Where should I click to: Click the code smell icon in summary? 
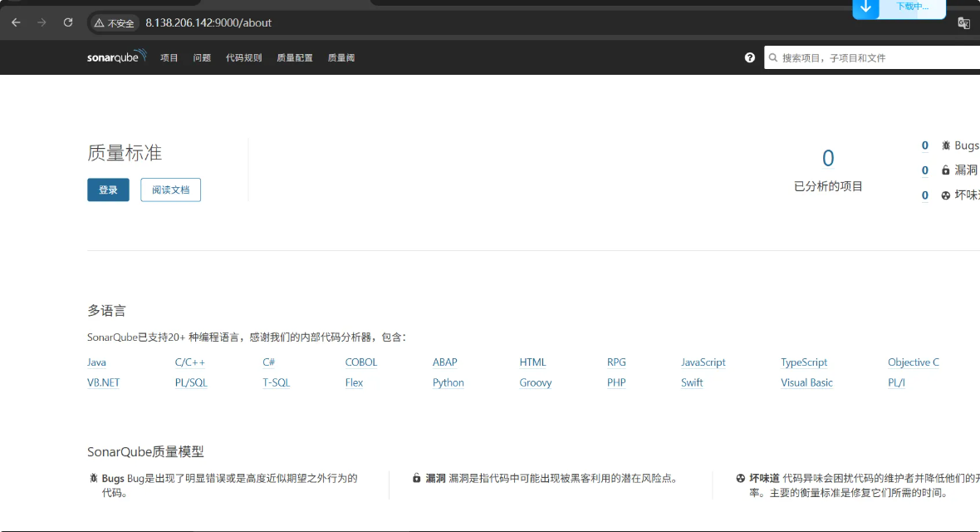tap(946, 195)
